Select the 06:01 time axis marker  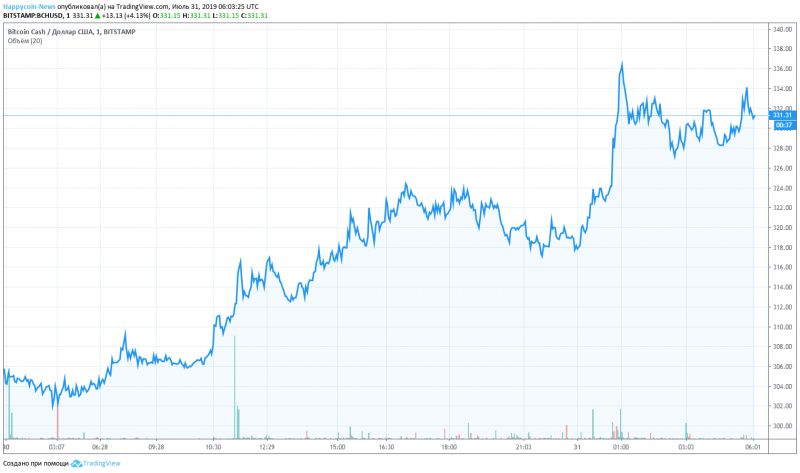click(751, 447)
